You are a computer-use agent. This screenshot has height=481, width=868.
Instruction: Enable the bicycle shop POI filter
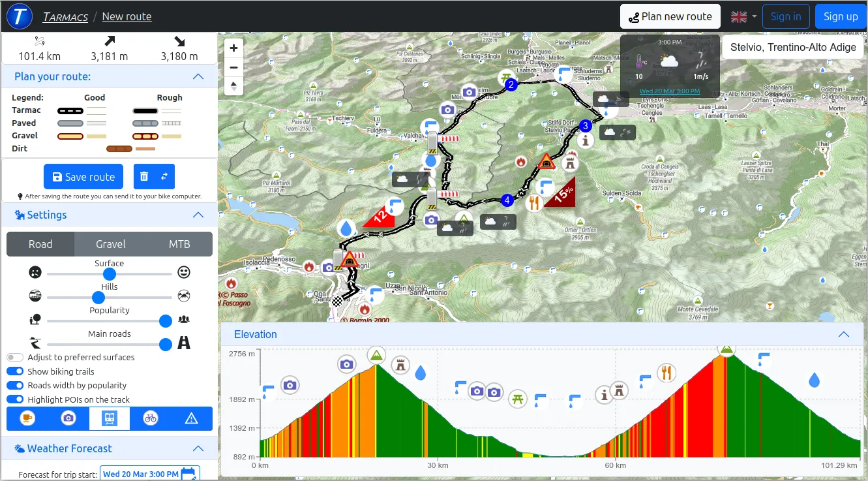point(151,418)
